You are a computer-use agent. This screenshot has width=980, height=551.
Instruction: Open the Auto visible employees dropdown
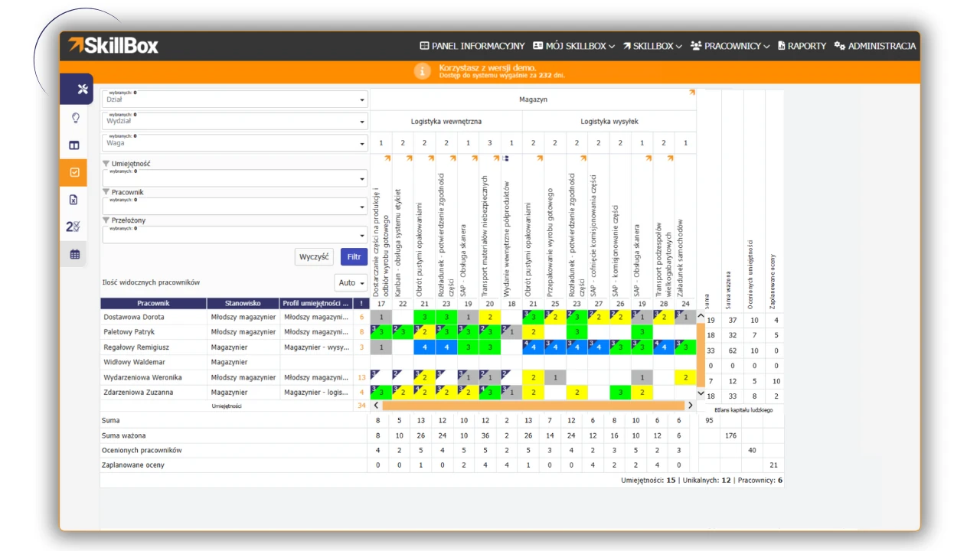point(351,283)
